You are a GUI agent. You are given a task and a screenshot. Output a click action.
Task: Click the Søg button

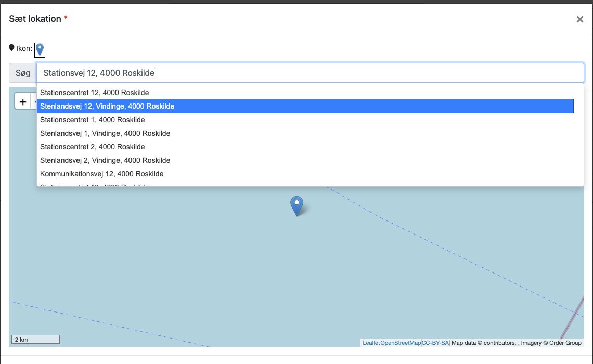coord(23,73)
